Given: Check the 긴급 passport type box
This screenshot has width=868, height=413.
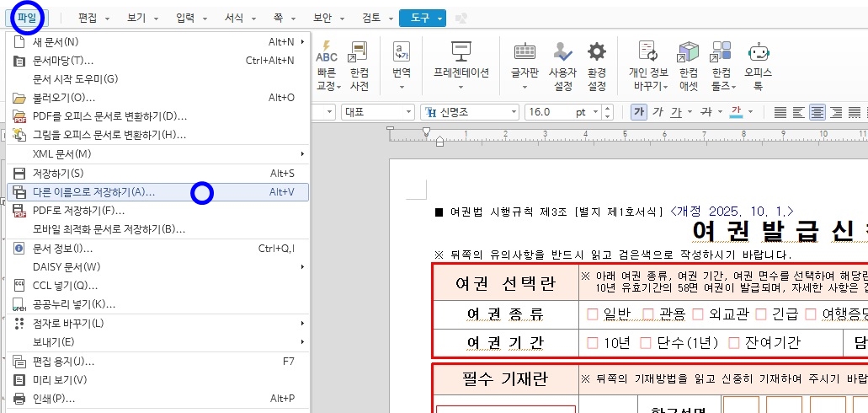Looking at the screenshot, I should 760,314.
